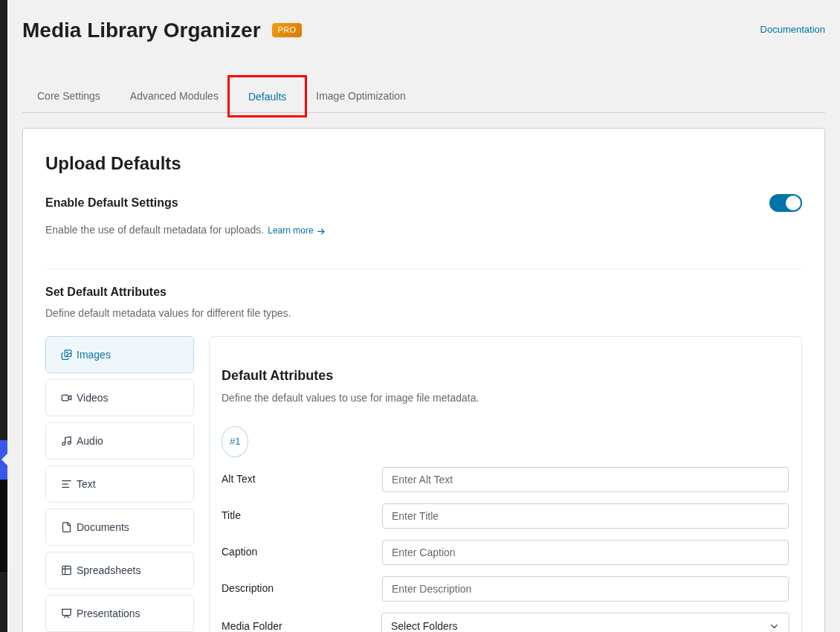The image size is (840, 632).
Task: Click the #1 attribute set badge
Action: (235, 442)
